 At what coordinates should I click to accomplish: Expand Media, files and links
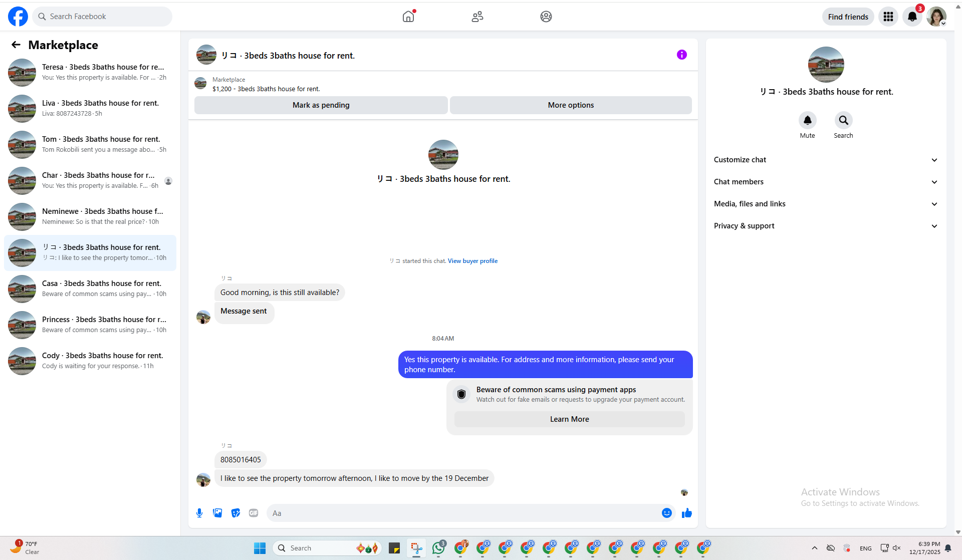tap(826, 204)
